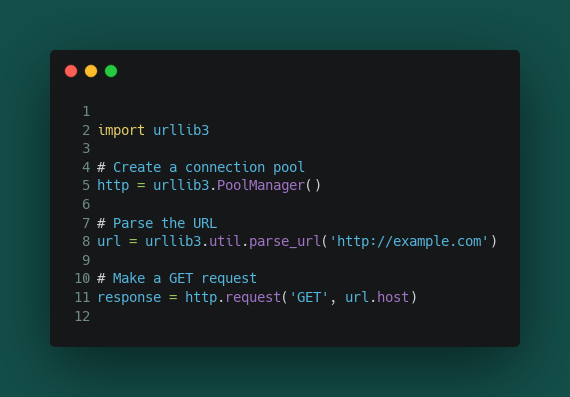This screenshot has width=570, height=397.
Task: Click PoolManager on line 5
Action: click(261, 185)
